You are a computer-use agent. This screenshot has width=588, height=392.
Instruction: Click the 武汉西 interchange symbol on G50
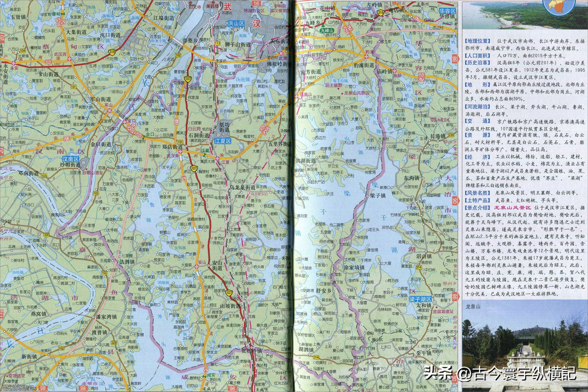point(69,58)
